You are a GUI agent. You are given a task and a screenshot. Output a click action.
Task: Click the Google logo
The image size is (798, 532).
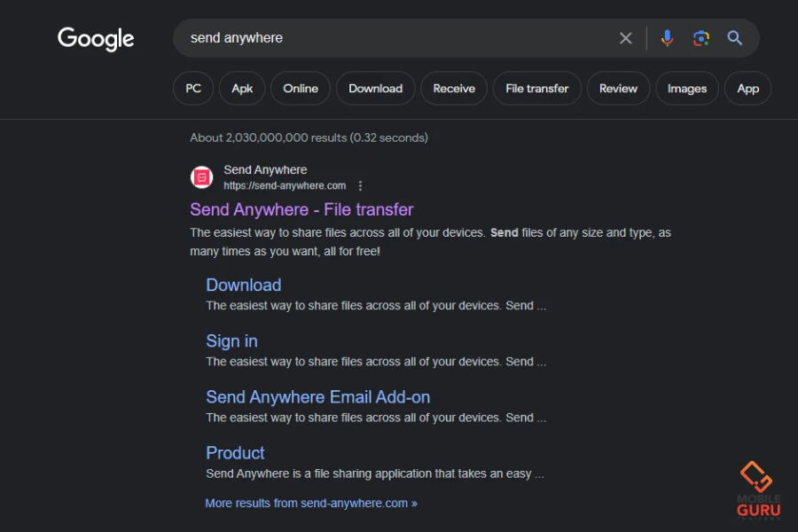96,38
